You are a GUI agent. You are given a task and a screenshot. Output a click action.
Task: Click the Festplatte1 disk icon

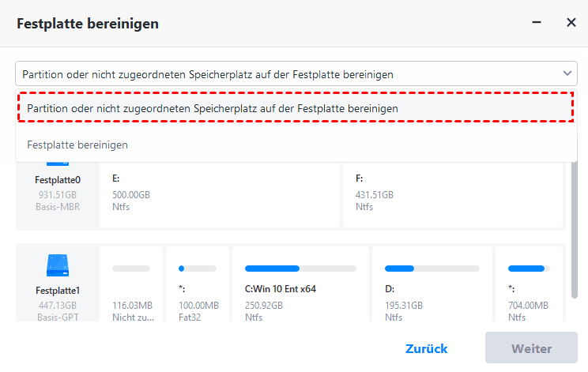pyautogui.click(x=58, y=265)
